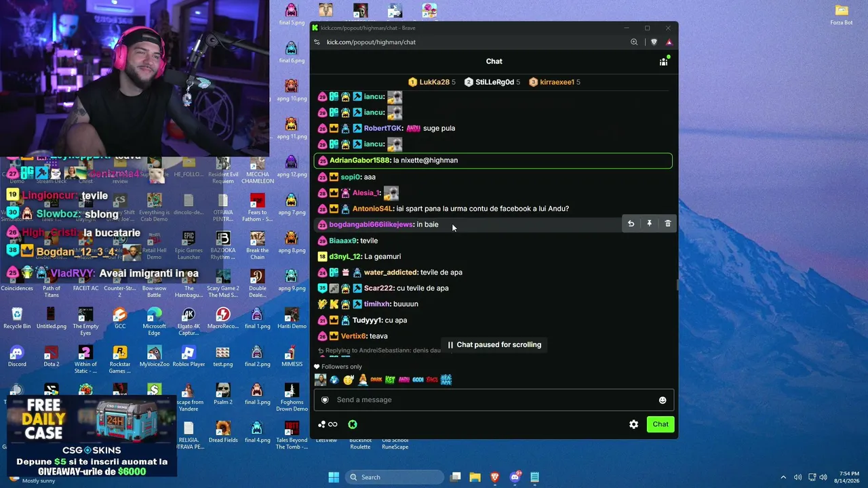Pin the bogdangabi666ilikejews message
Viewport: 868px width, 488px height.
click(x=649, y=224)
